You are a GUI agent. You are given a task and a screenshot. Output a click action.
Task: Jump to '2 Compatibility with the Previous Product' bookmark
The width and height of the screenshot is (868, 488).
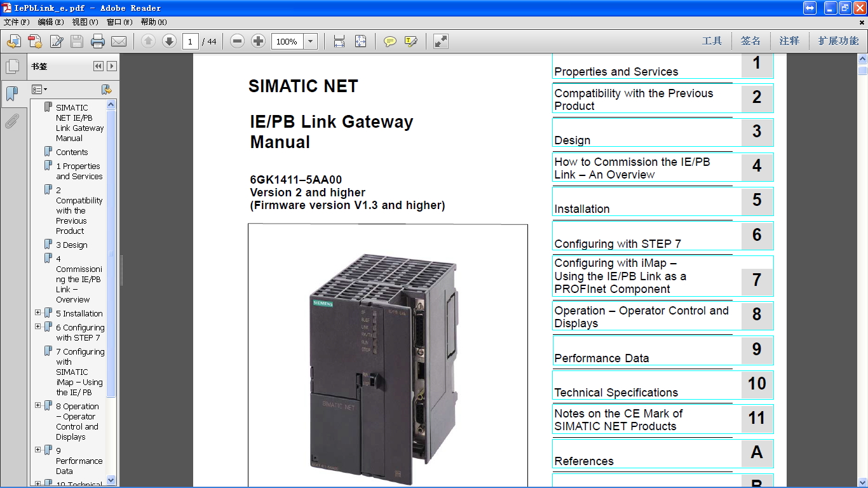(x=79, y=210)
